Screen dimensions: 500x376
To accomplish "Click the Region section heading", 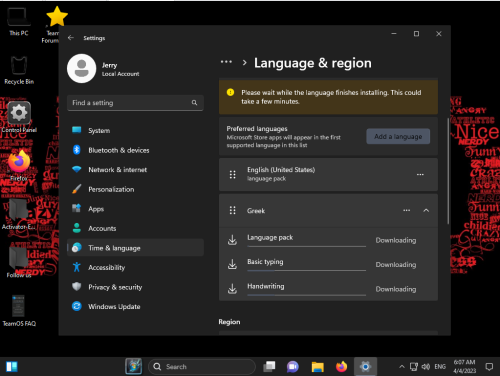I will pyautogui.click(x=229, y=322).
